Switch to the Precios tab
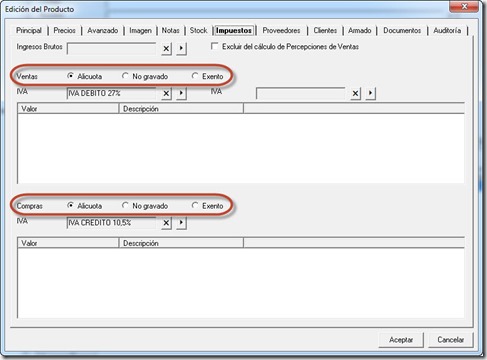Screen dimensions: 487x360 click(65, 30)
